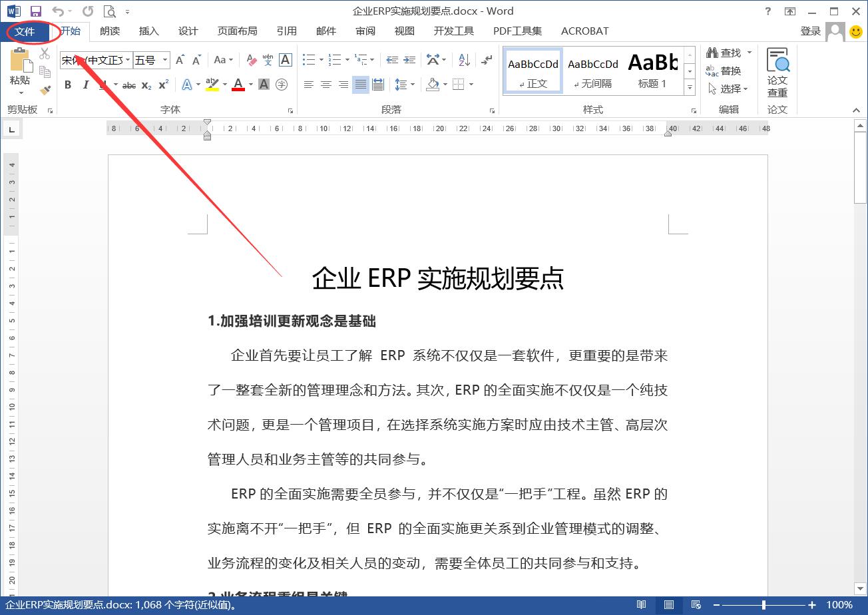This screenshot has width=868, height=615.
Task: Set Center alignment
Action: point(326,85)
